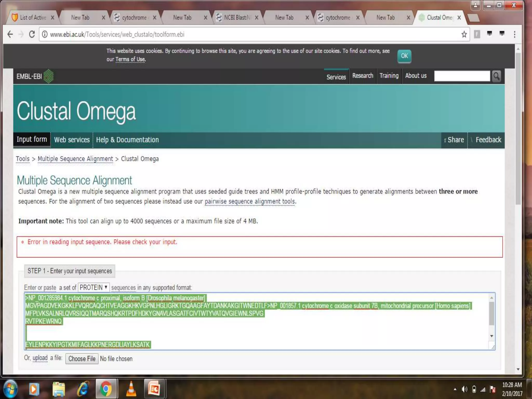532x399 pixels.
Task: Click the browser back arrow
Action: [x=10, y=34]
